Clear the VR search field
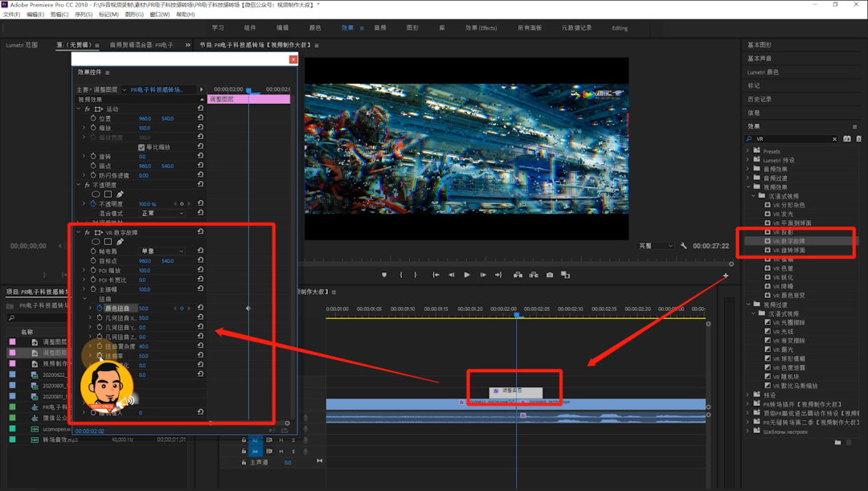 [x=834, y=139]
